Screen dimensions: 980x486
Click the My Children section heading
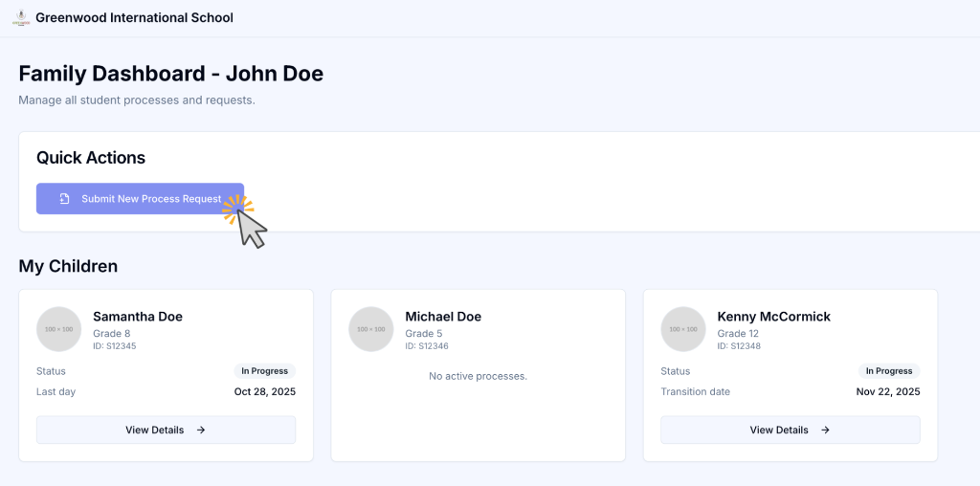click(x=68, y=266)
